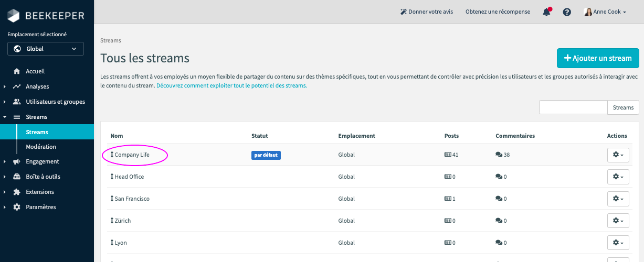The width and height of the screenshot is (644, 262).
Task: Select the Streams submenu item
Action: 47,132
